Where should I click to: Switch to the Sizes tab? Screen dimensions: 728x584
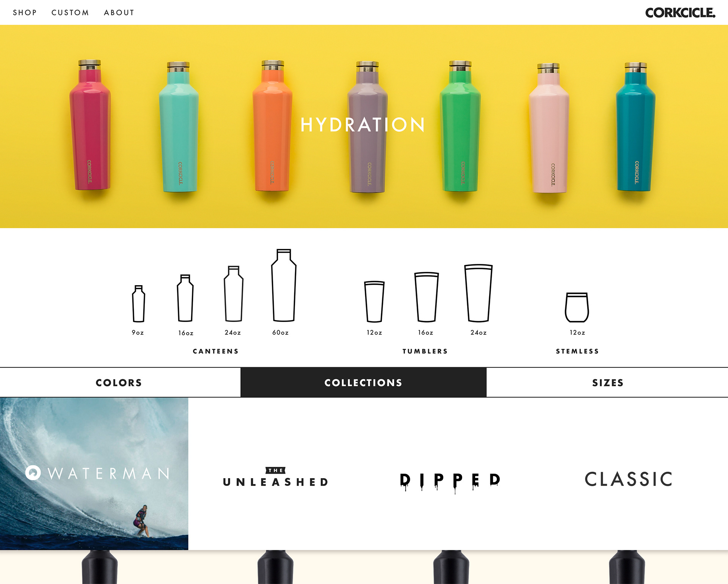tap(607, 382)
